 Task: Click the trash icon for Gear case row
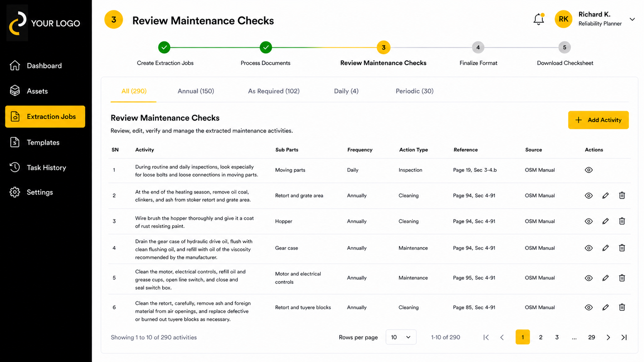coord(622,248)
